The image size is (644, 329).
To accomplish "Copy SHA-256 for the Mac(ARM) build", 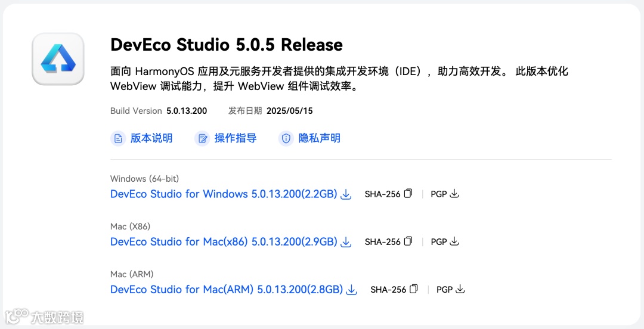I will 414,289.
